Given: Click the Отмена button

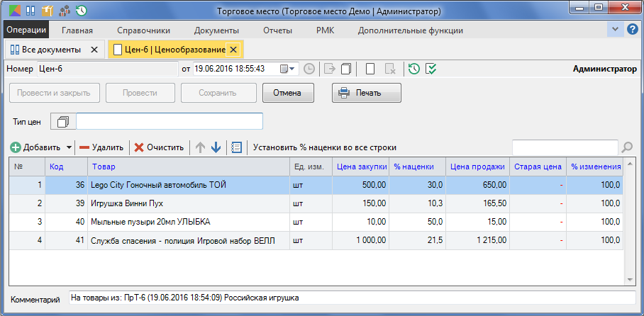Looking at the screenshot, I should point(289,93).
